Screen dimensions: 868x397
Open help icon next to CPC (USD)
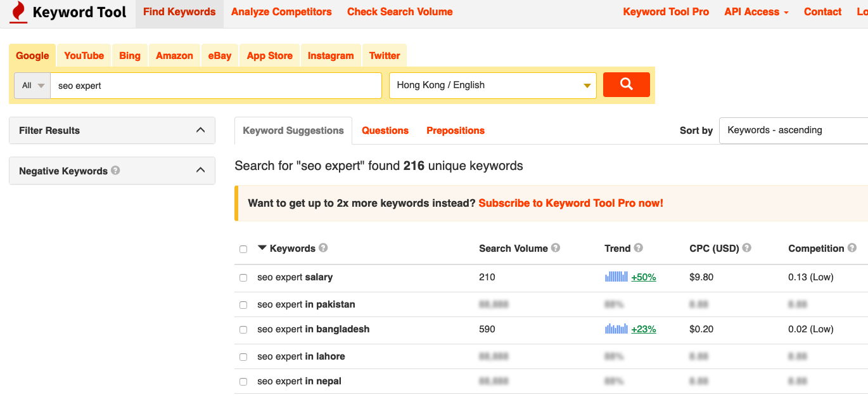747,248
